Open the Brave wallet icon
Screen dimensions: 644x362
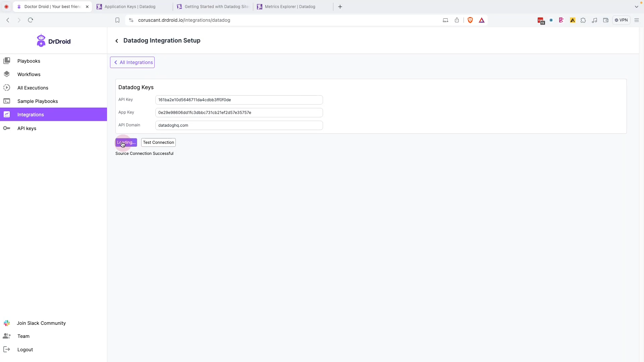click(606, 20)
